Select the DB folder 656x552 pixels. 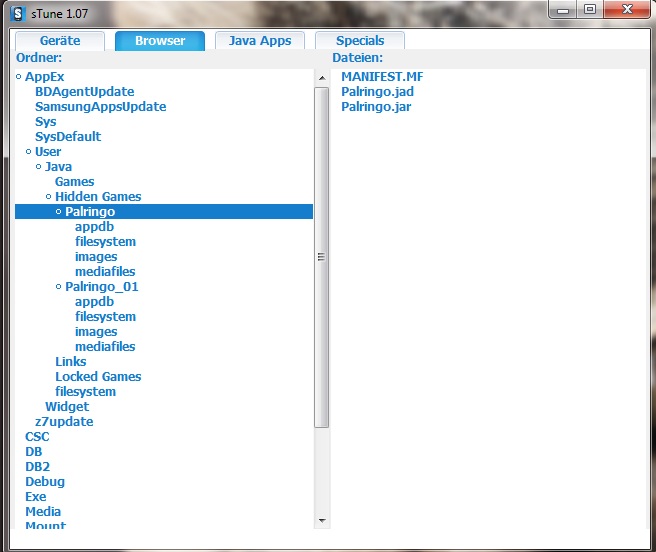coord(34,452)
